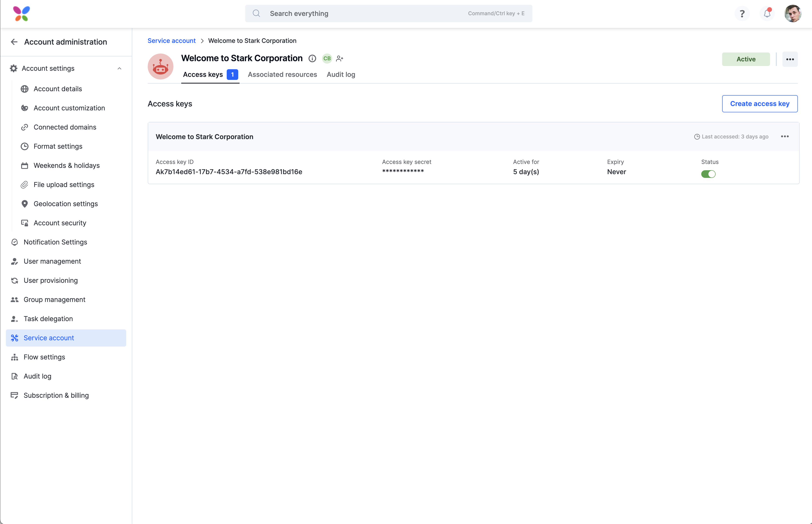
Task: Click the Task delegation icon
Action: (x=15, y=319)
